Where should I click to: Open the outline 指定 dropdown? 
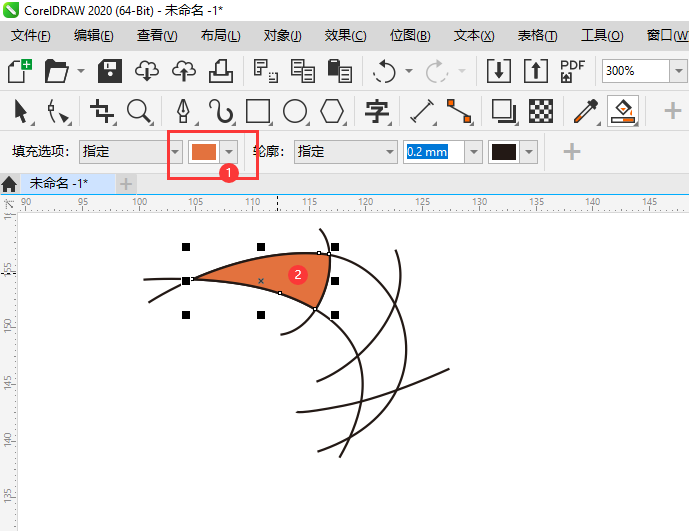click(x=345, y=152)
